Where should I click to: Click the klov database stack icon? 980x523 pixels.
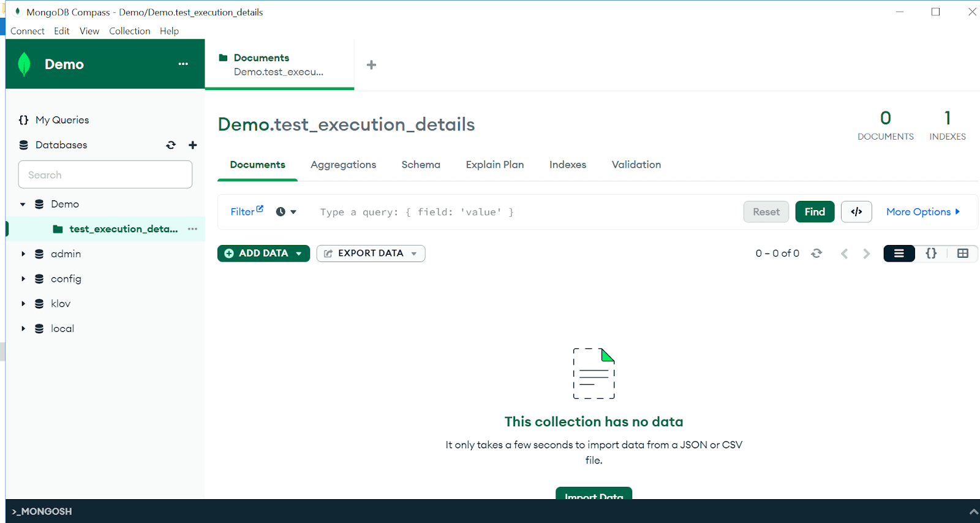pos(39,304)
